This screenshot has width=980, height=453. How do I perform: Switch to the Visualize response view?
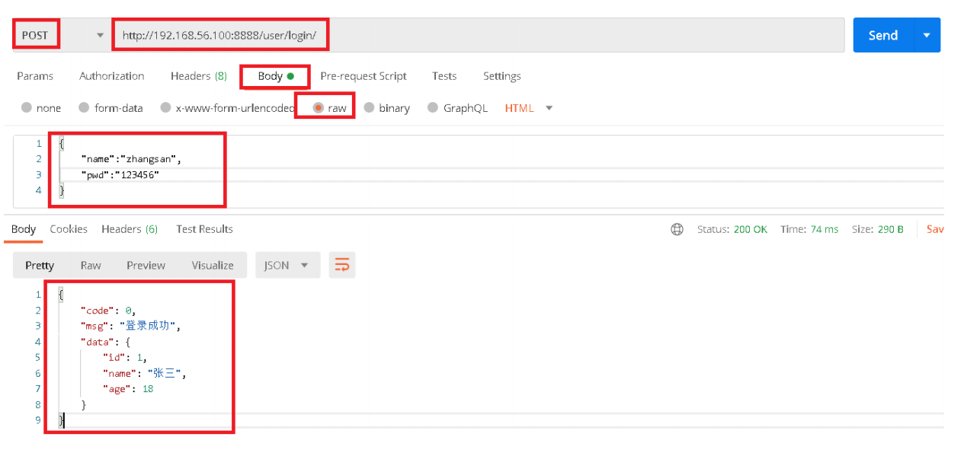212,265
